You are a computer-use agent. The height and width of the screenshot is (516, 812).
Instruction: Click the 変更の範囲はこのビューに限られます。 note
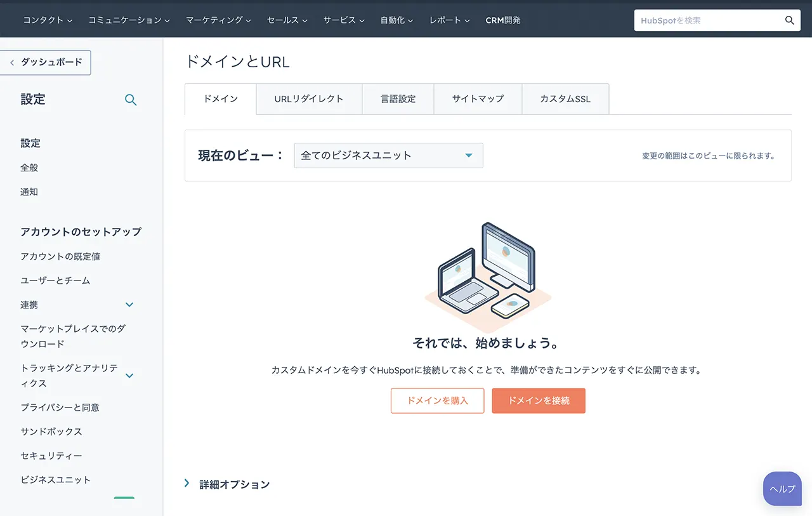[x=709, y=155]
